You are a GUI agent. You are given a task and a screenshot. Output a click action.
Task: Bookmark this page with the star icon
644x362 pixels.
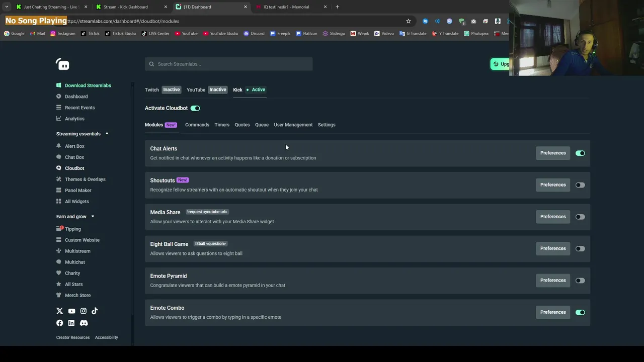point(409,21)
